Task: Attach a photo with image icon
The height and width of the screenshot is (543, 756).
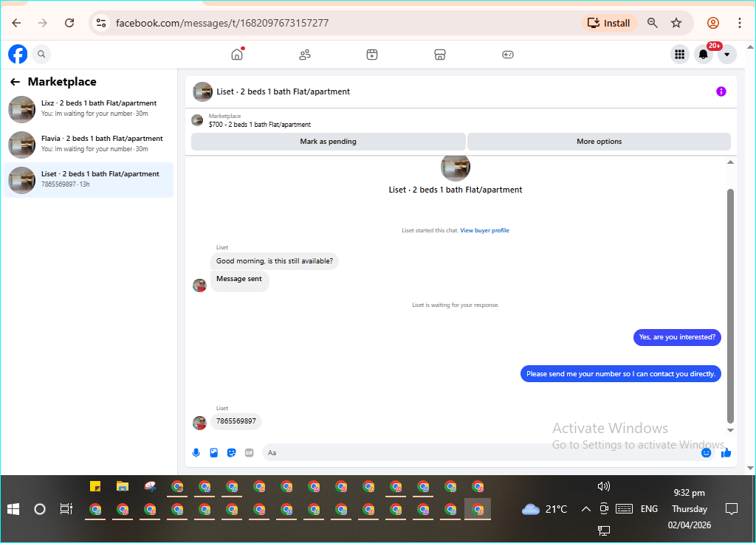Action: (x=213, y=452)
